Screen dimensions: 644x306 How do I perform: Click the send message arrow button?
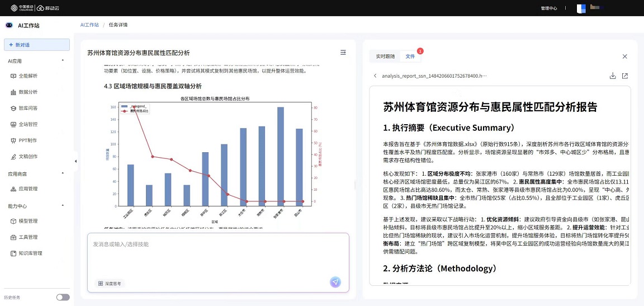pos(335,282)
